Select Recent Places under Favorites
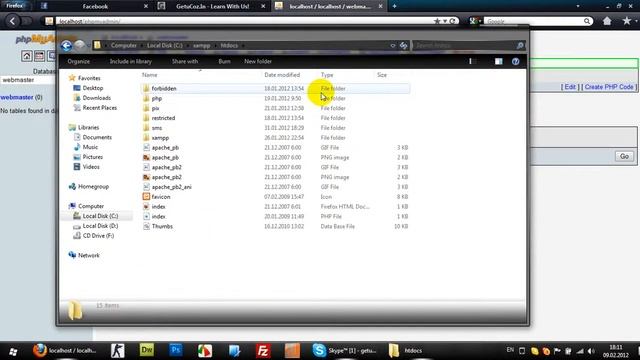This screenshot has width=640, height=360. pos(100,108)
